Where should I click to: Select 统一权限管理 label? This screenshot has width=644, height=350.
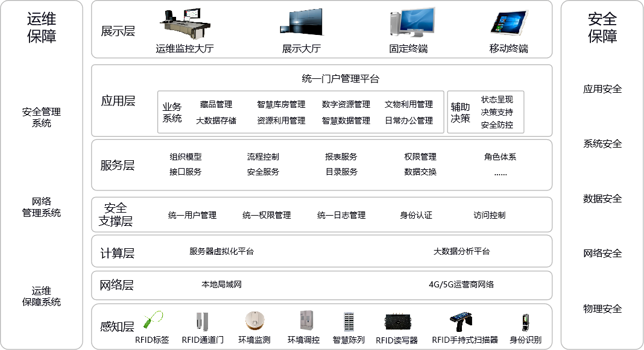click(x=267, y=215)
